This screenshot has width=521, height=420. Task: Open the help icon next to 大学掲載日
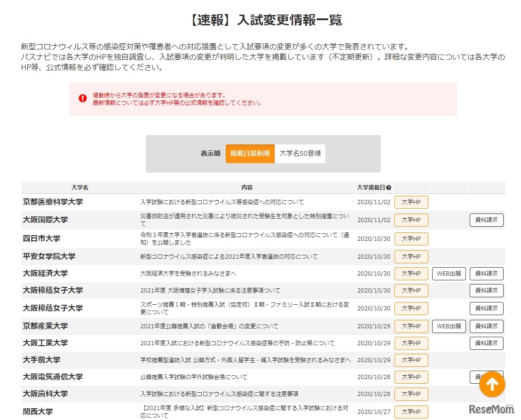tap(389, 187)
